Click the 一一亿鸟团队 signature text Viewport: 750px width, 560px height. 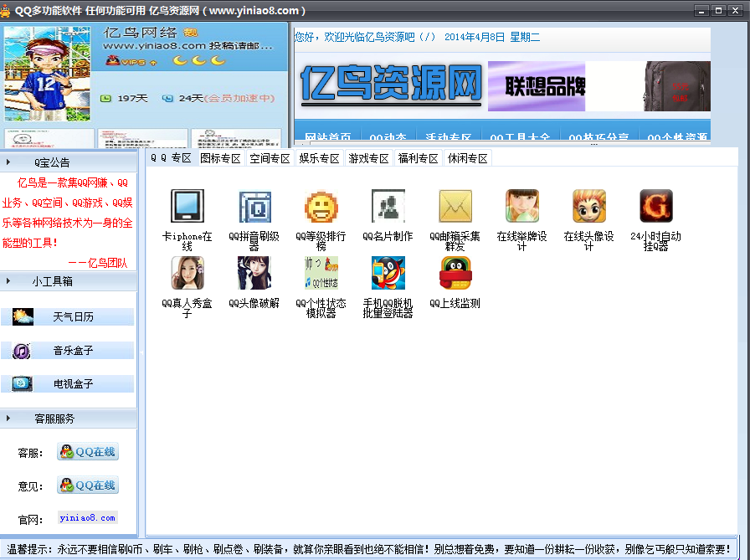[98, 263]
